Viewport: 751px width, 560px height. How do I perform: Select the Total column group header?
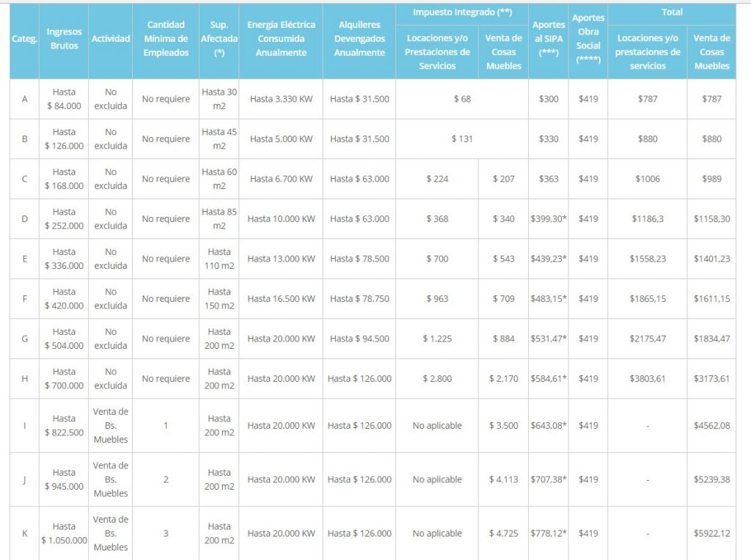click(672, 12)
